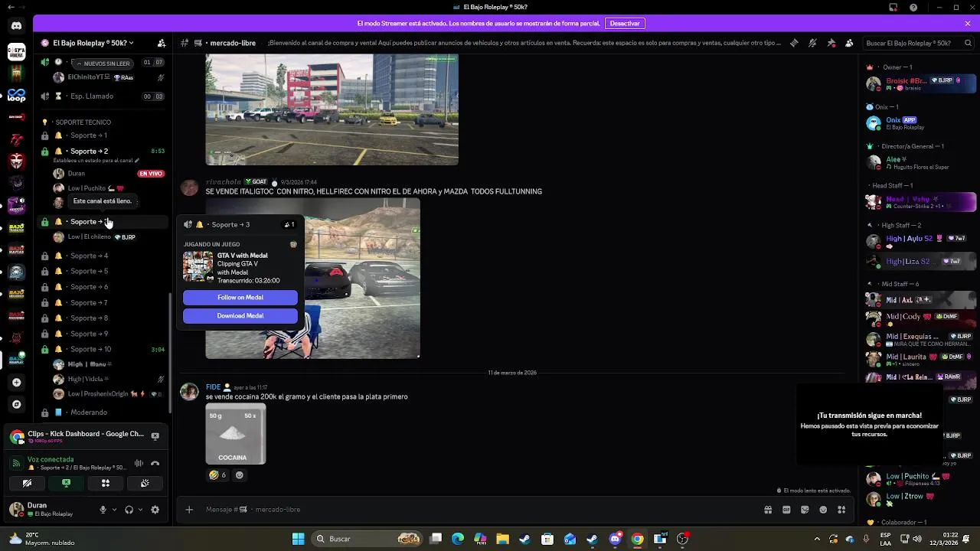The image size is (980, 551).
Task: Open activities button in voice panel
Action: [106, 483]
